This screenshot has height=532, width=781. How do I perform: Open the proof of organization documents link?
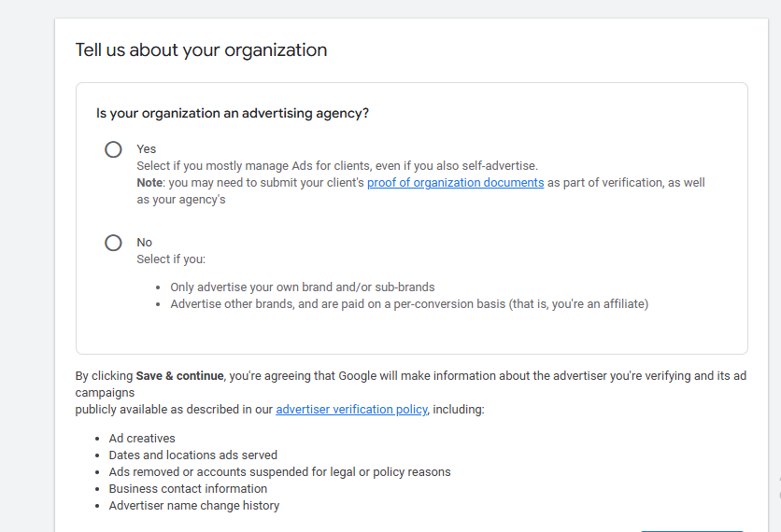(455, 183)
